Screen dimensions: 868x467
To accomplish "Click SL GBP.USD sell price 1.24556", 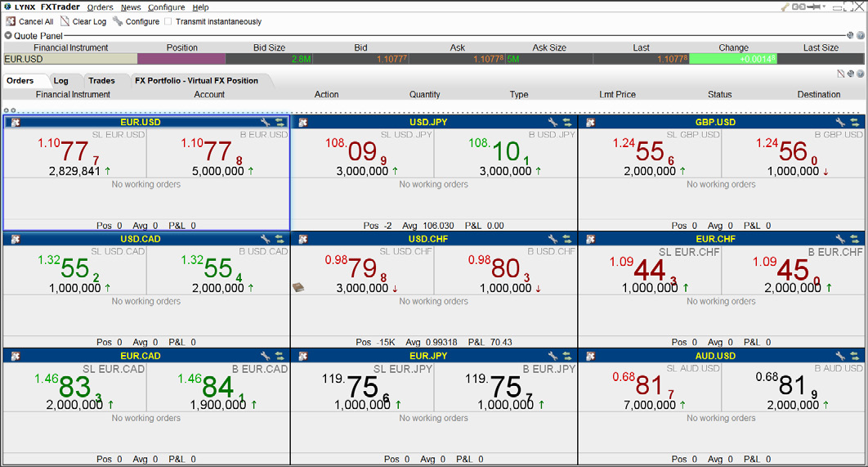I will (643, 150).
